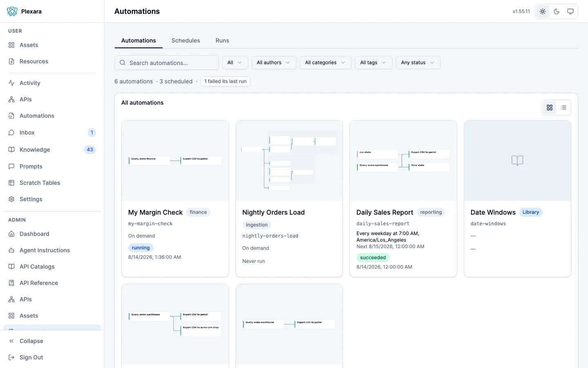Select system theme with monitor button
Image resolution: width=588 pixels, height=368 pixels.
pyautogui.click(x=570, y=11)
